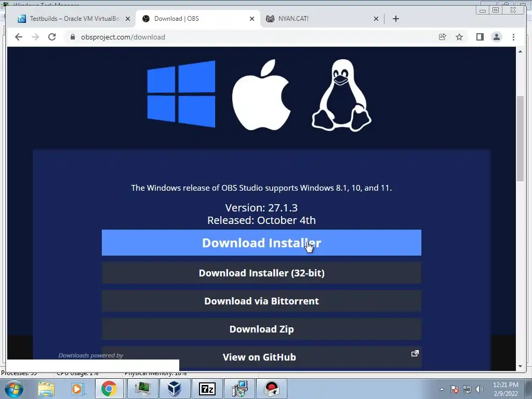Open View on GitHub link

pyautogui.click(x=261, y=357)
